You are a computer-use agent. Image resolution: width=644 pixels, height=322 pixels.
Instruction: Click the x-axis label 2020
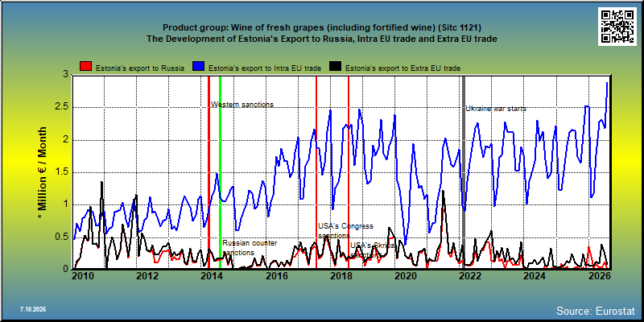pos(405,275)
